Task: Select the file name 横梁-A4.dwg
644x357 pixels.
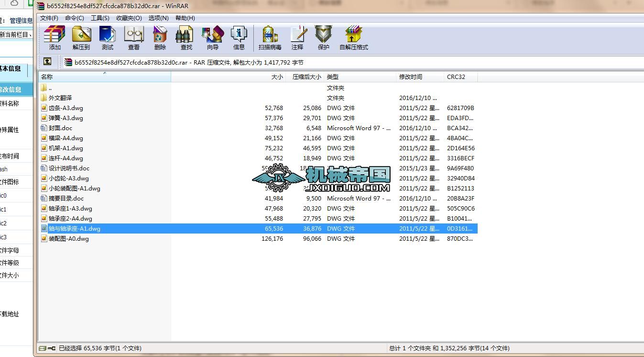Action: 66,138
